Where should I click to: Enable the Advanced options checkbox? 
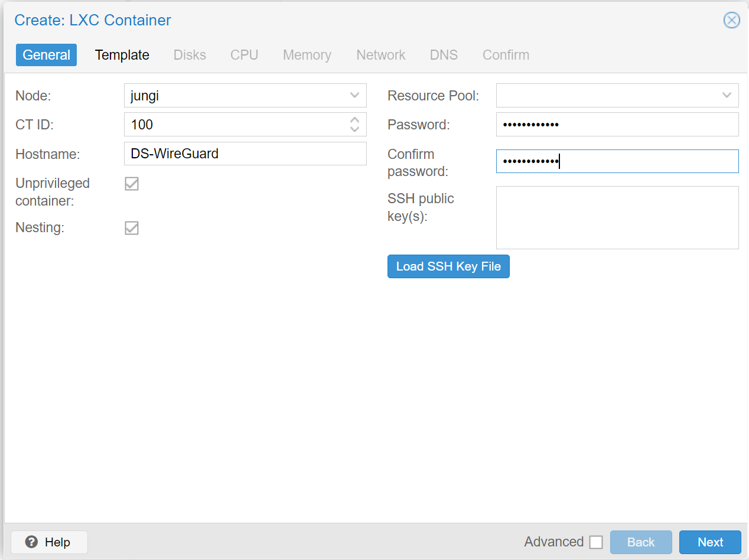[x=596, y=542]
